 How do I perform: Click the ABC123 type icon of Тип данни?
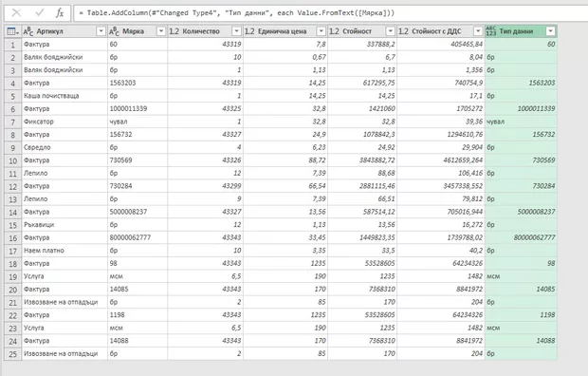[490, 31]
